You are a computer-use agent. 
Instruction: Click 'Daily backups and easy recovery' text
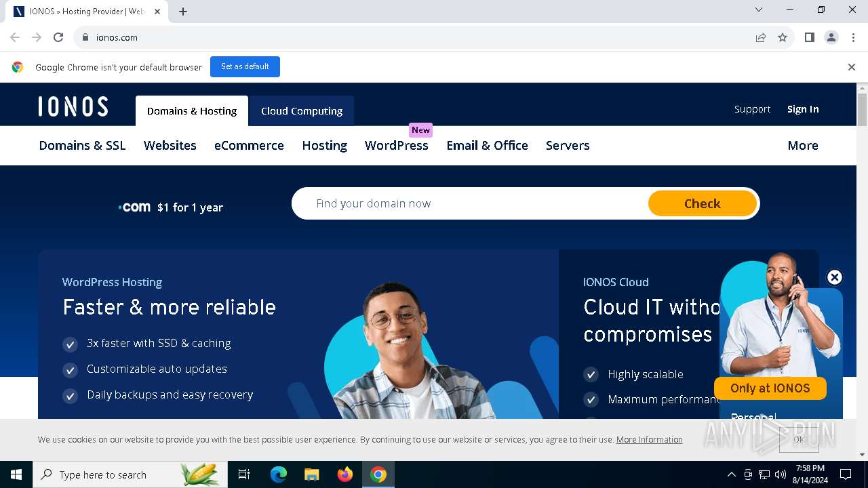click(x=170, y=394)
